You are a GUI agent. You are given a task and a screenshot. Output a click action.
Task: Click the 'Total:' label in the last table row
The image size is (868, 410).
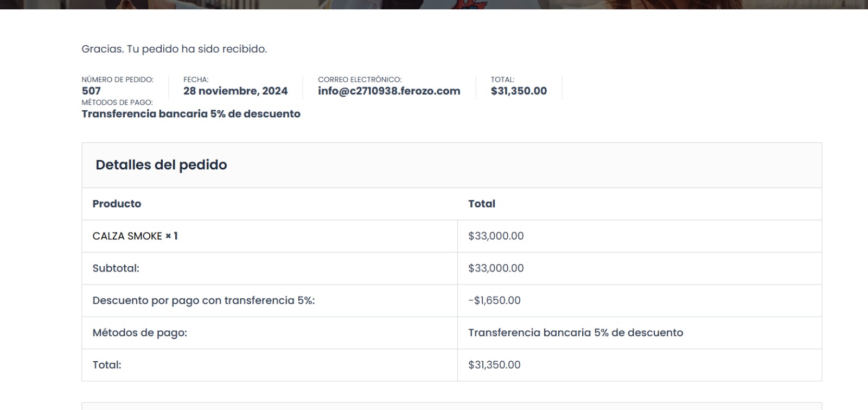click(x=107, y=365)
